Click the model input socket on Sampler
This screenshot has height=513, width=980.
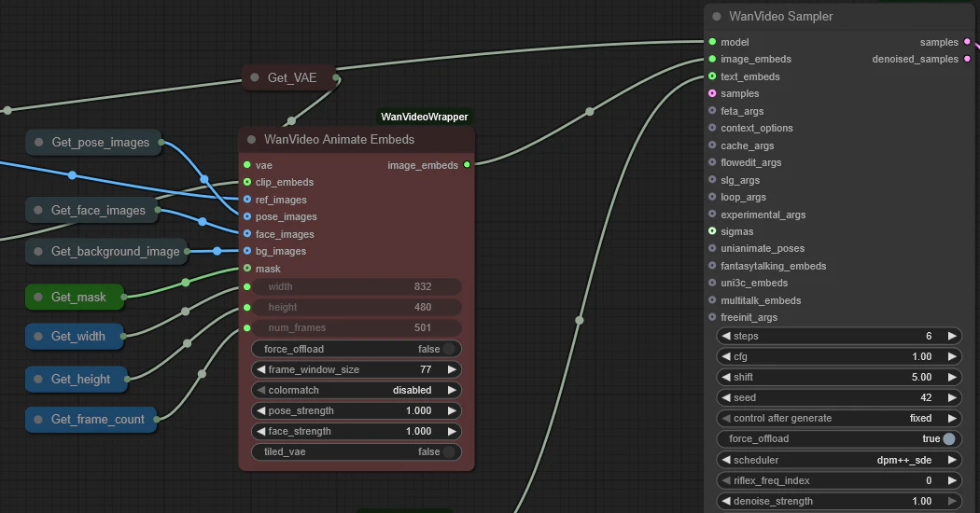[712, 42]
